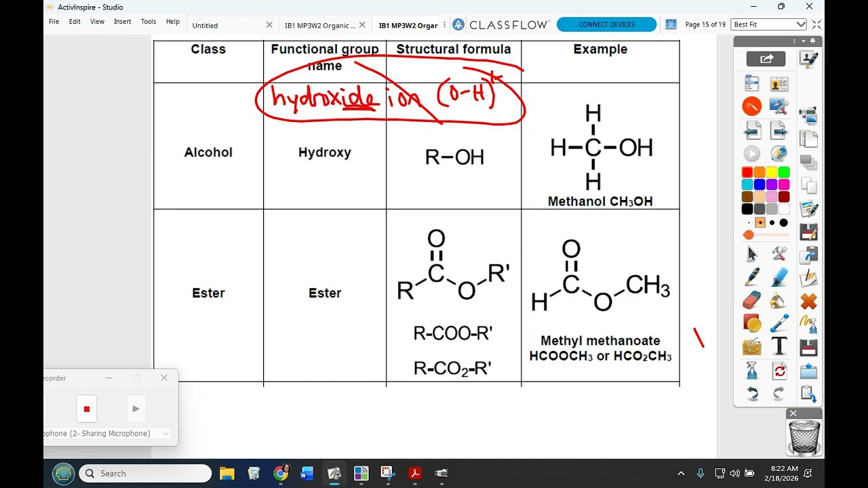Image resolution: width=868 pixels, height=488 pixels.
Task: Toggle the toolbox pin icon
Action: tap(811, 41)
